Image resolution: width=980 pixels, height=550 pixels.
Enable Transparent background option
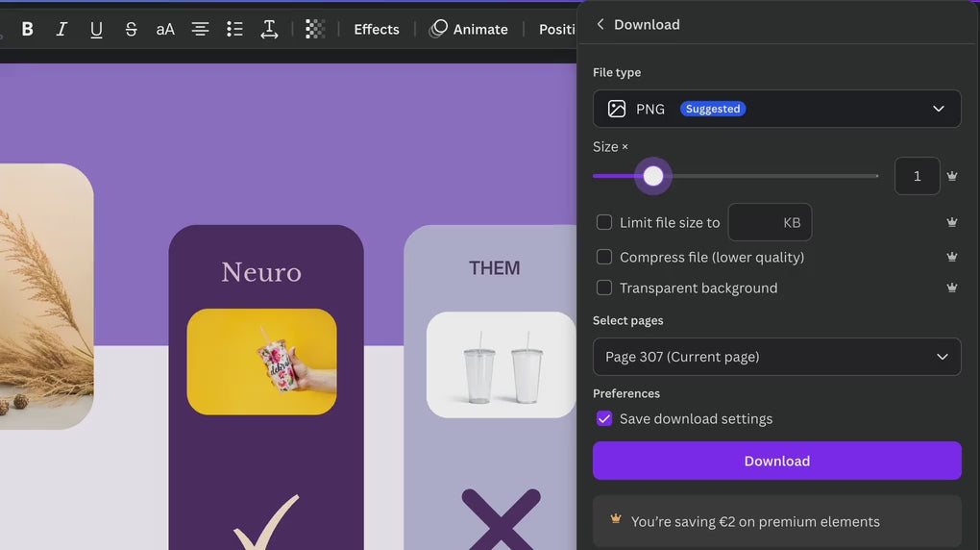604,287
